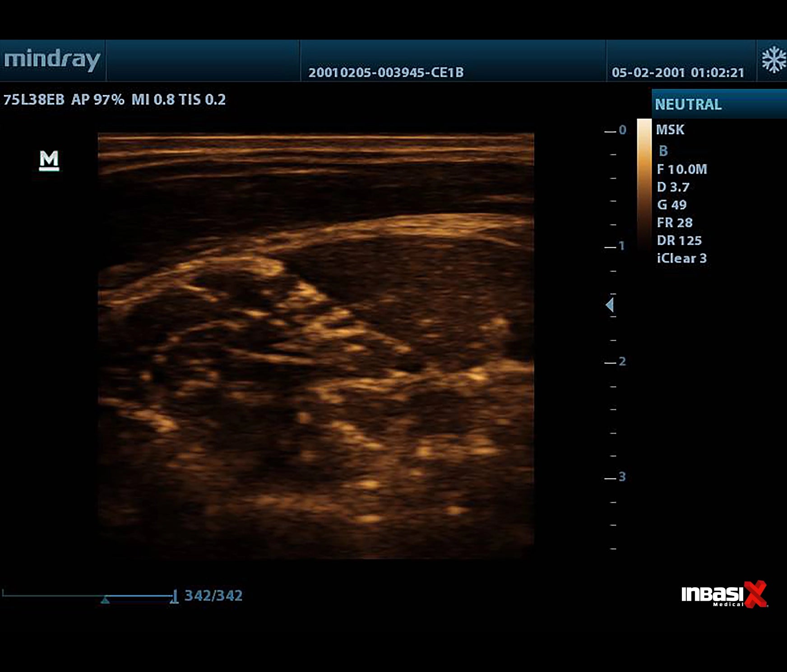Screen dimensions: 787x672
Task: Click the depth scale marker 1
Action: point(622,246)
